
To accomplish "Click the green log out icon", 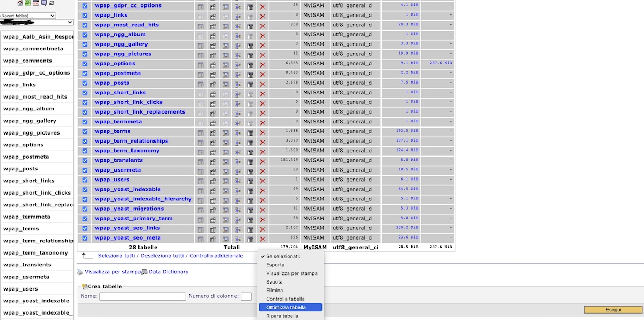I will 28,3.
